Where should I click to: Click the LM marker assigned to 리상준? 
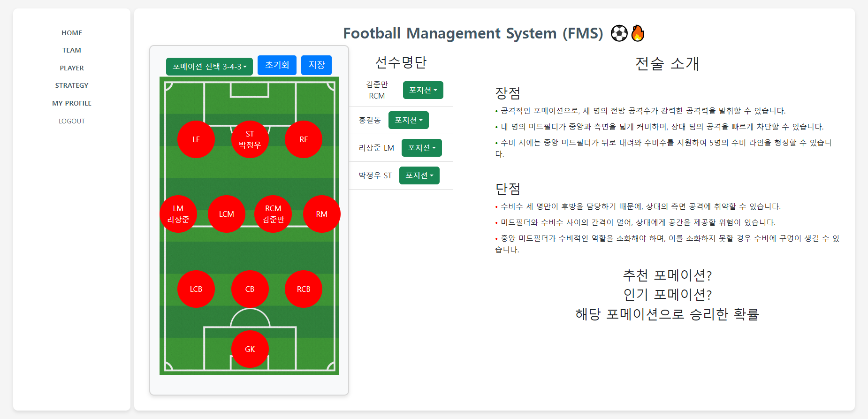click(x=178, y=213)
